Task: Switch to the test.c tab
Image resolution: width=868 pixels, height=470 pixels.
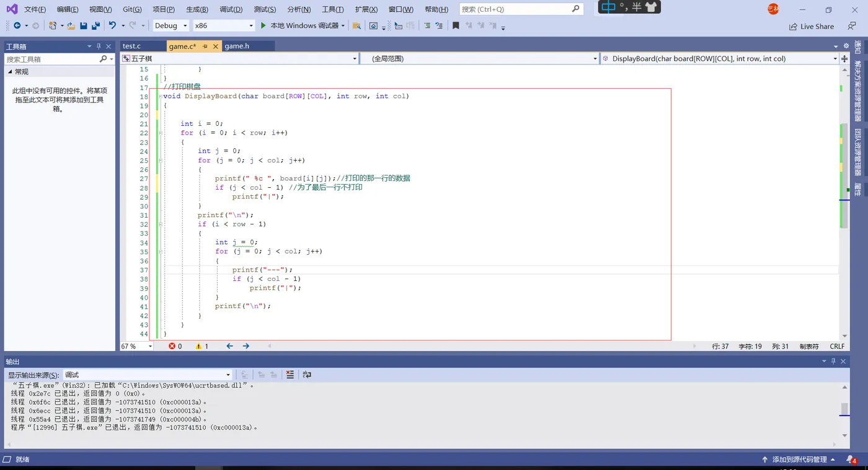Action: click(131, 46)
